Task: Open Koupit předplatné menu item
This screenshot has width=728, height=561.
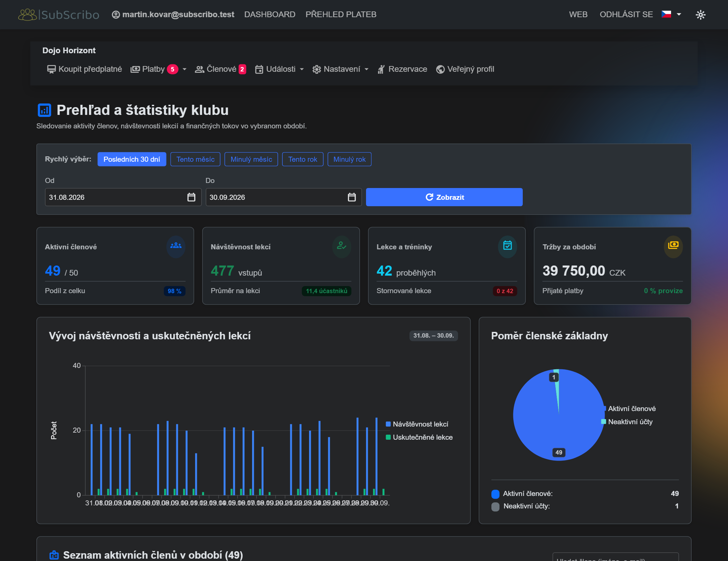Action: point(85,69)
